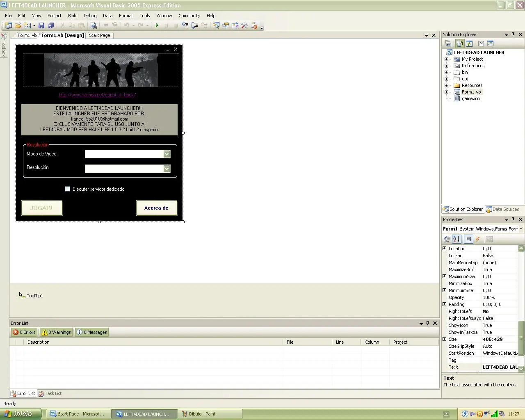Select the Opacity value 100% field
Viewport: 525px width, 420px height.
500,297
